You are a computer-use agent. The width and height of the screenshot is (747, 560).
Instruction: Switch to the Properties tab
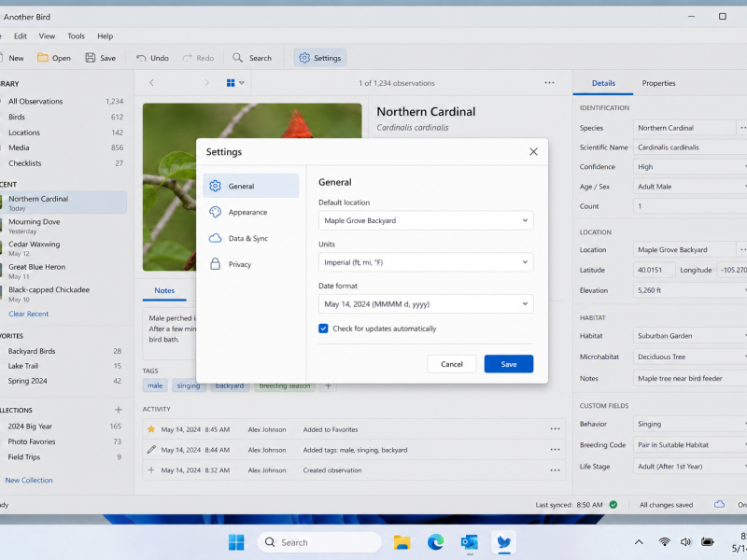coord(658,83)
